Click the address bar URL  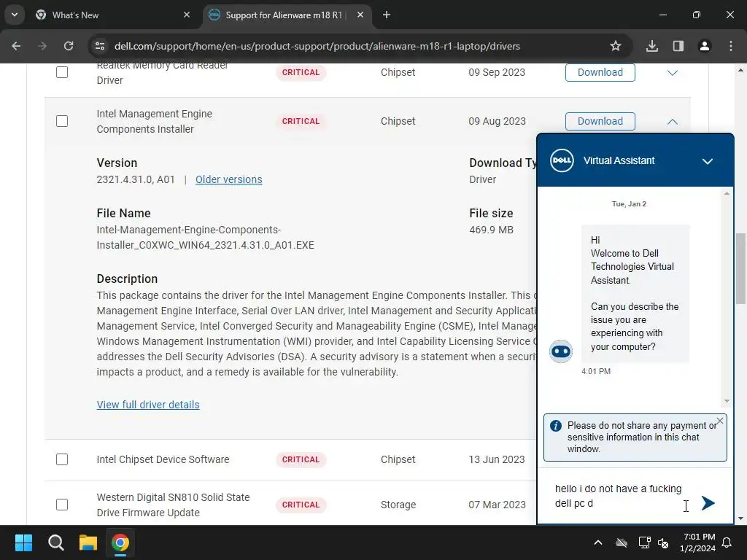[317, 46]
